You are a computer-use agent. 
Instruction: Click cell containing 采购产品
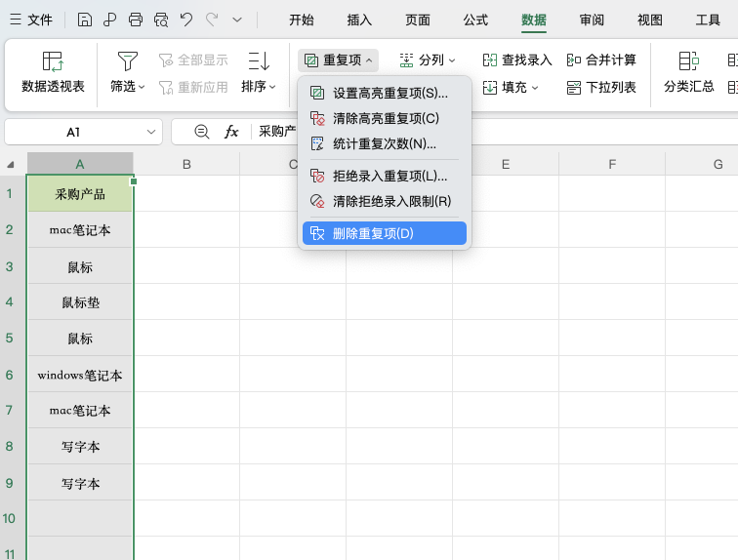pyautogui.click(x=80, y=194)
